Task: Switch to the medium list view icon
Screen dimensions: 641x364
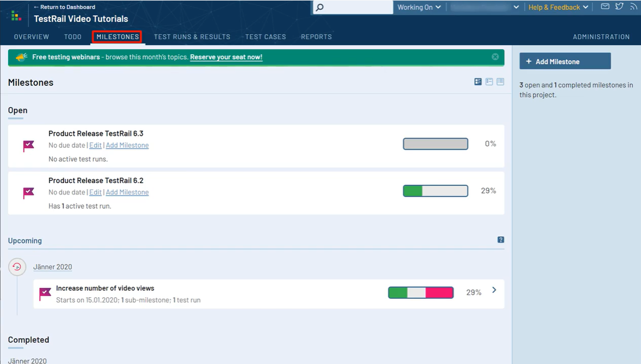Action: [x=489, y=82]
